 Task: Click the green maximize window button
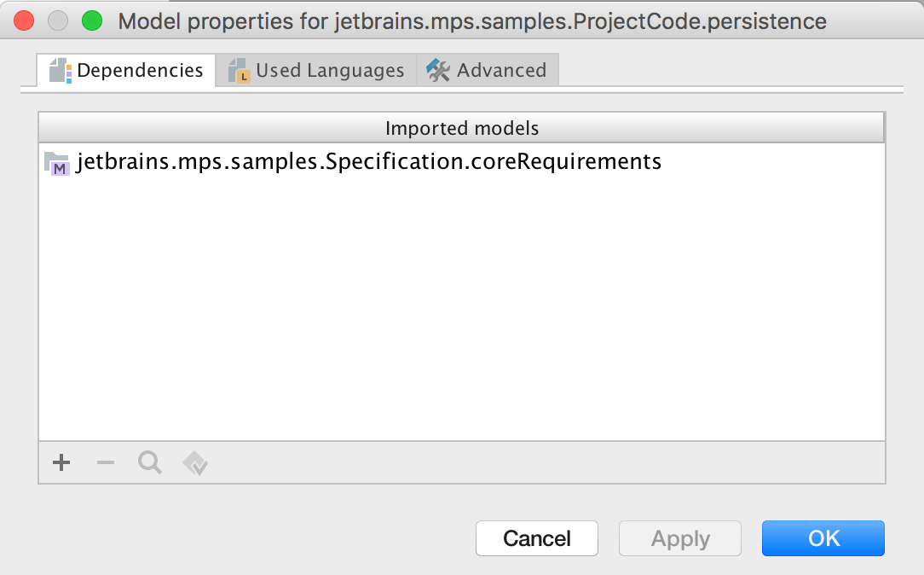pos(90,20)
